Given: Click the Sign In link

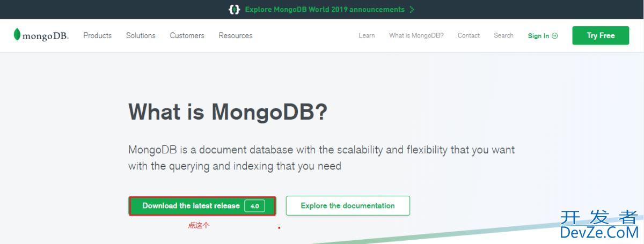Looking at the screenshot, I should click(x=543, y=36).
